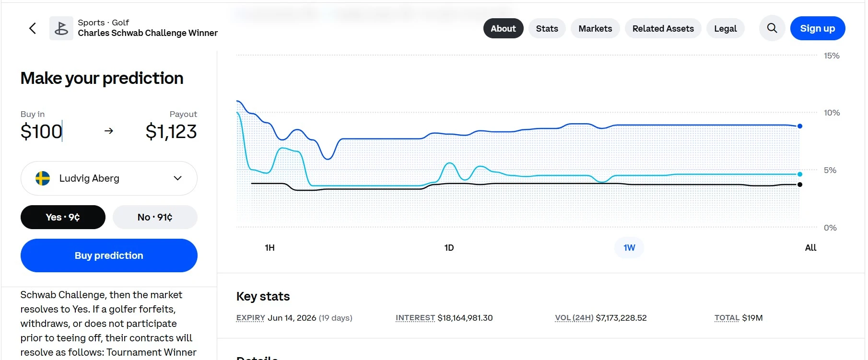
Task: Click the Jun 14, 2026 expiry date
Action: point(292,318)
